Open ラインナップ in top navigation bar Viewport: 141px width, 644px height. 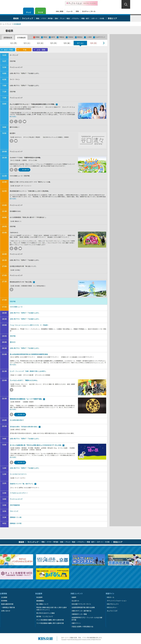[x=27, y=18]
